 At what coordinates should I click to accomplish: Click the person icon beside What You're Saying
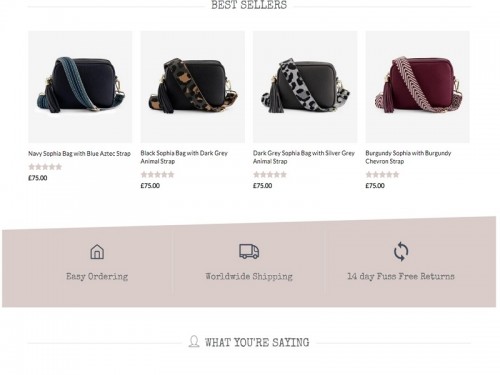[194, 341]
